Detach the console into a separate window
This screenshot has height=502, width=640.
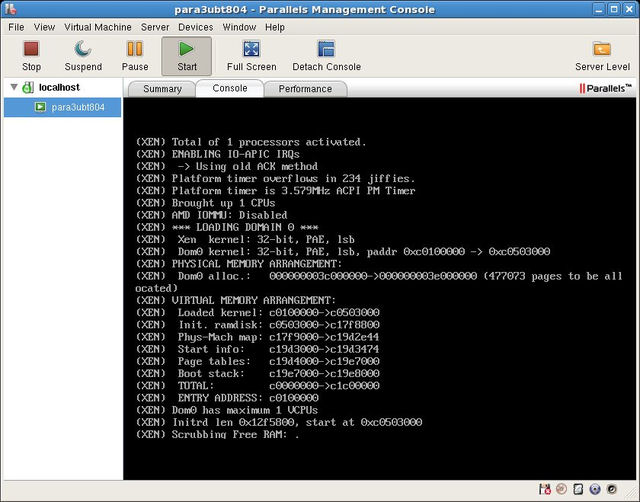coord(327,56)
